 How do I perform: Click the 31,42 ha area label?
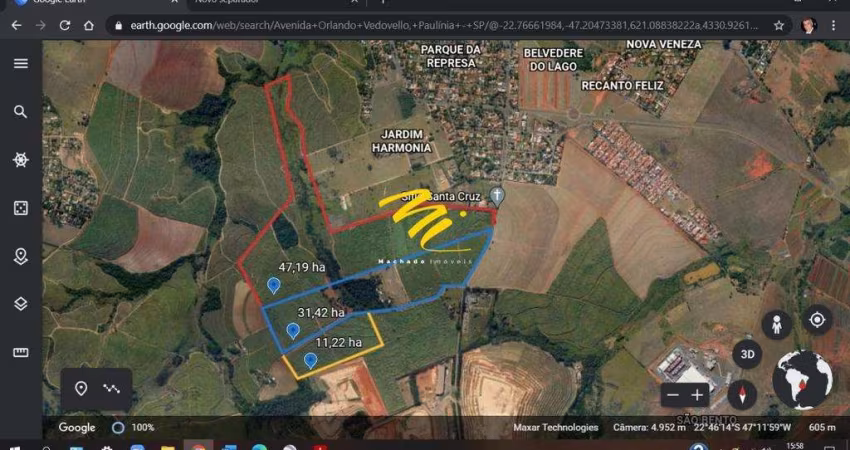[x=321, y=313]
